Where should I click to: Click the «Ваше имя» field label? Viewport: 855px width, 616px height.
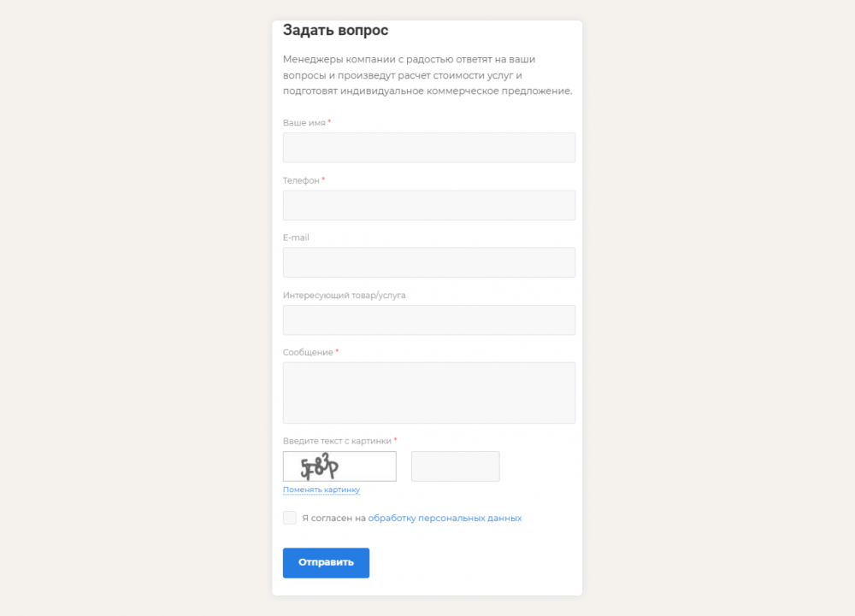coord(304,123)
